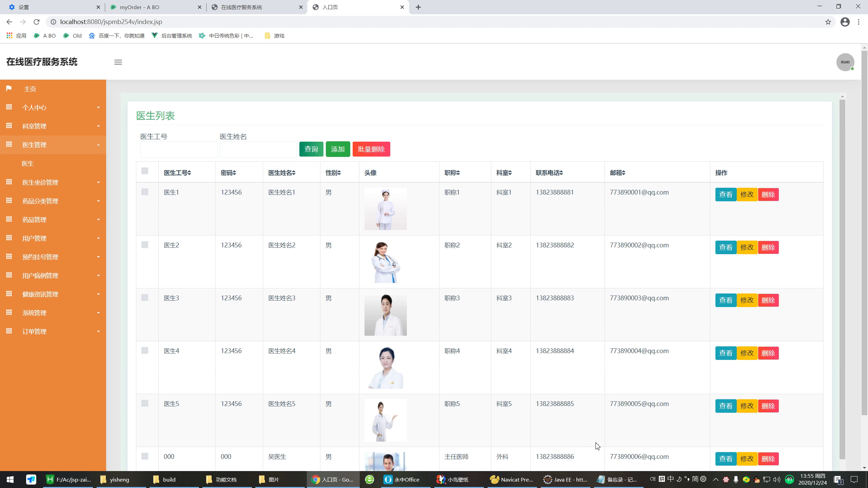The width and height of the screenshot is (868, 488).
Task: Click the avatar photo of 医生3
Action: tap(386, 314)
